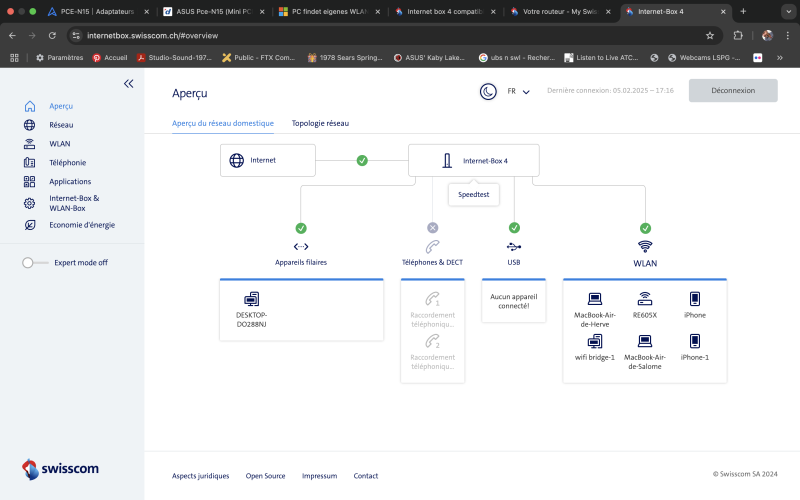The image size is (800, 500).
Task: Click the USB icon in the diagram
Action: [514, 246]
